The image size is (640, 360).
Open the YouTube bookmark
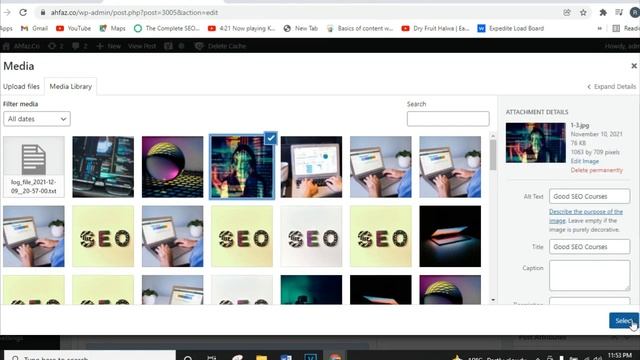(73, 28)
